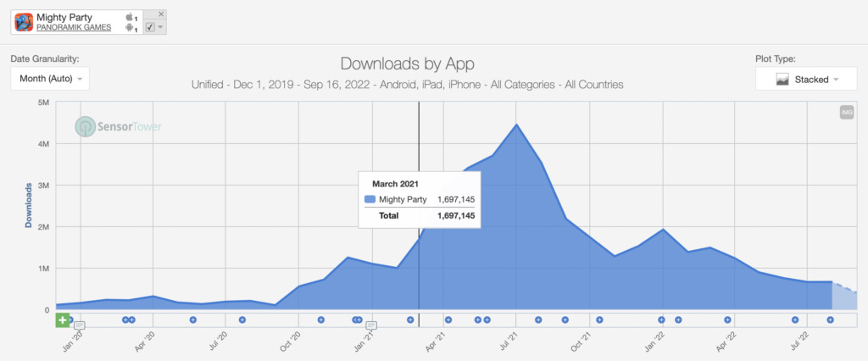Click the event marker right after Apr '21
868x361 pixels.
[448, 319]
